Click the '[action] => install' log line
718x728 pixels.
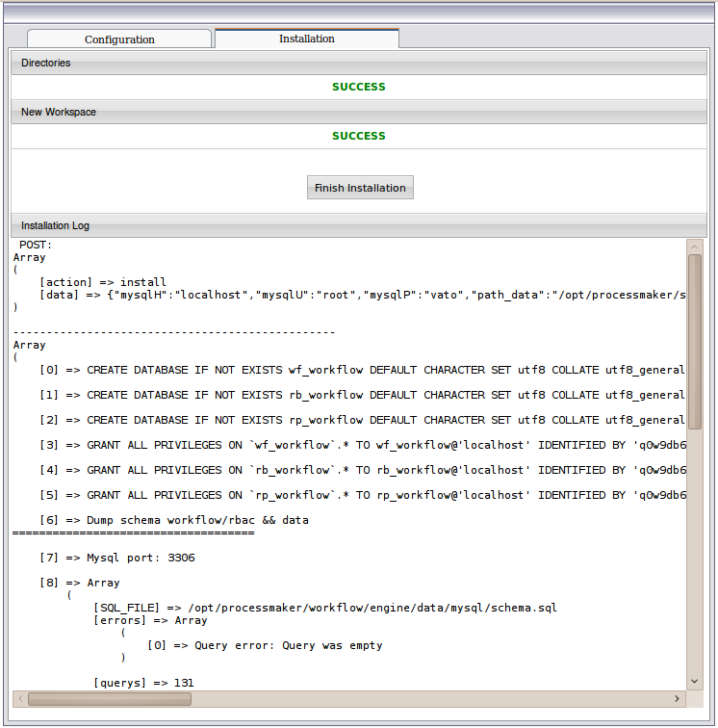tap(103, 282)
